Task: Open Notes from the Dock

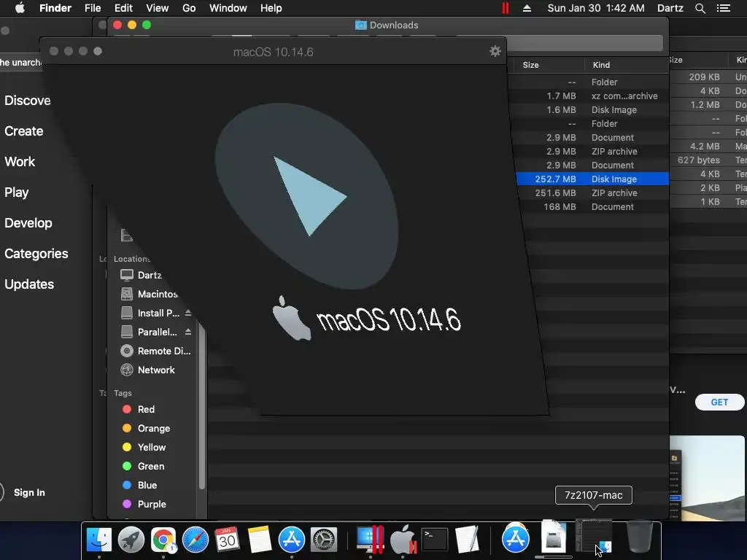Action: pos(260,540)
